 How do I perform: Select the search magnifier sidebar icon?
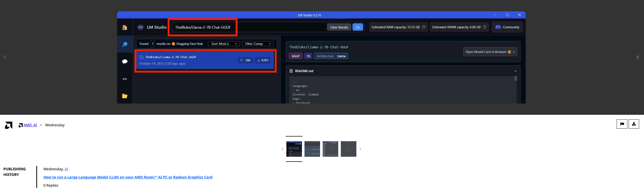[x=125, y=44]
